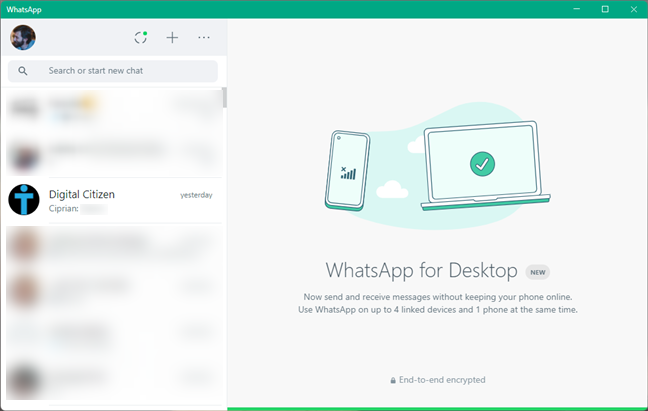Click the chat list scrollbar thumb
The width and height of the screenshot is (648, 411).
[224, 97]
